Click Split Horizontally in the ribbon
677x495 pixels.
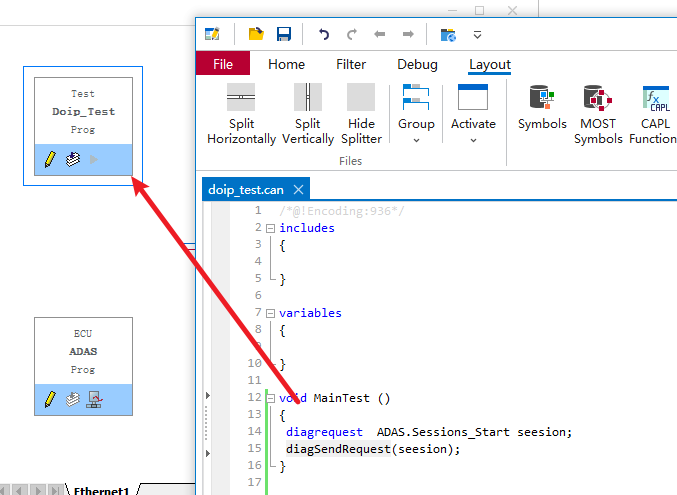point(241,114)
